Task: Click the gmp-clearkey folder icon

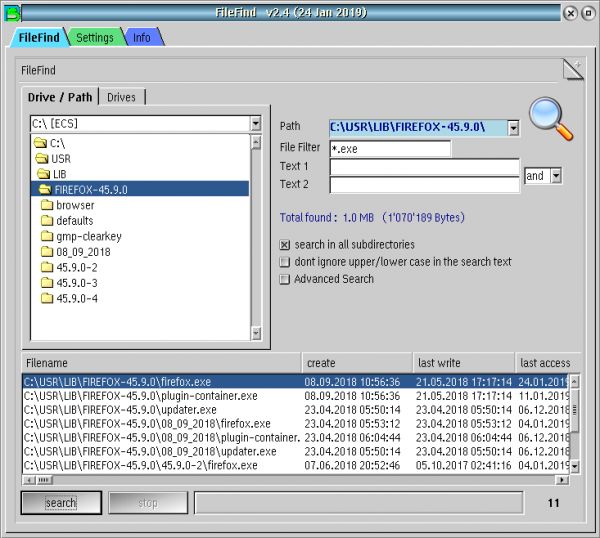Action: [47, 236]
